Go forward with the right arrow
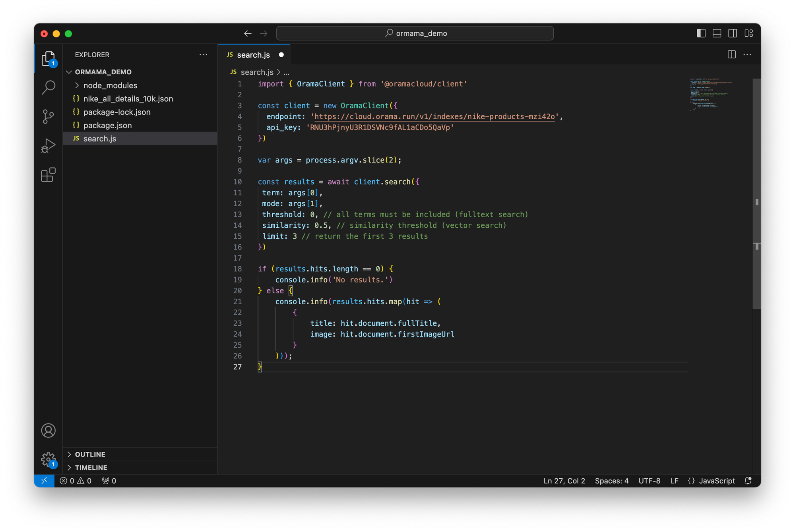 click(264, 33)
